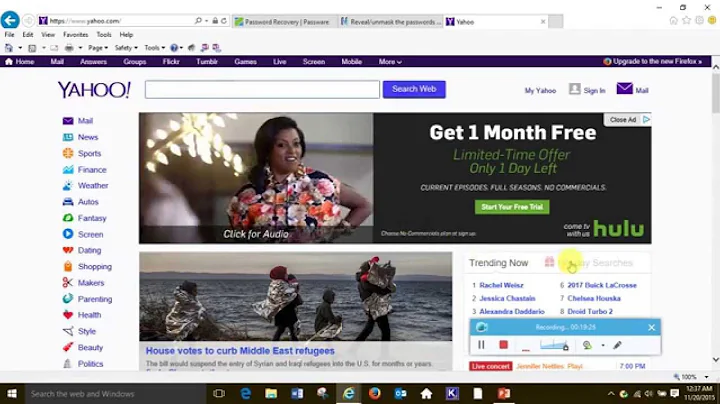Click the browser back arrow button
The width and height of the screenshot is (720, 404).
click(x=10, y=20)
